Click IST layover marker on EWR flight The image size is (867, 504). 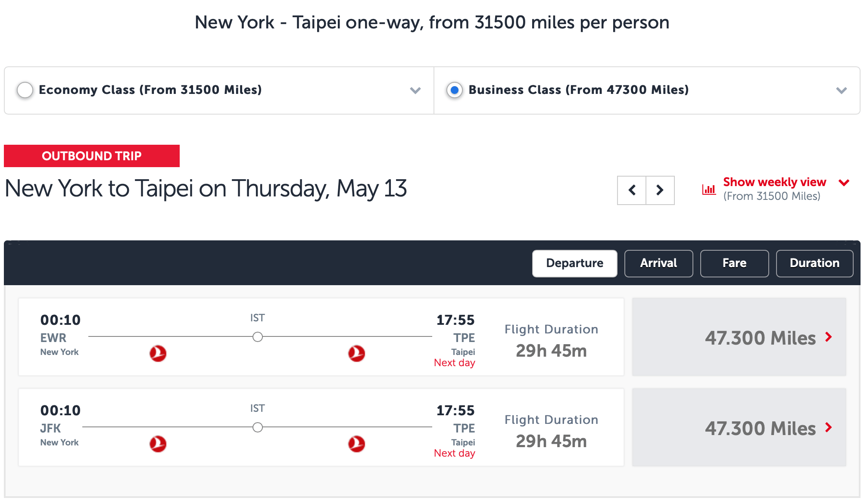(258, 337)
